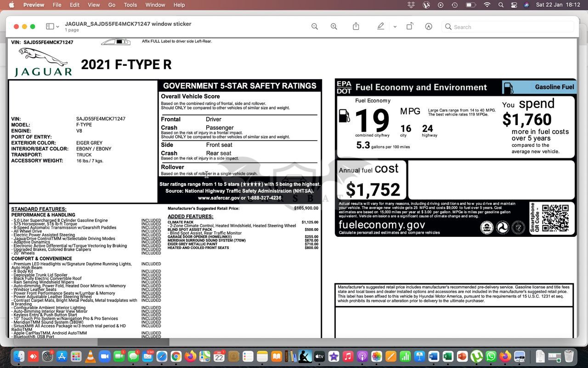Viewport: 588px width, 368px height.
Task: Zoom in on the window sticker
Action: click(334, 27)
